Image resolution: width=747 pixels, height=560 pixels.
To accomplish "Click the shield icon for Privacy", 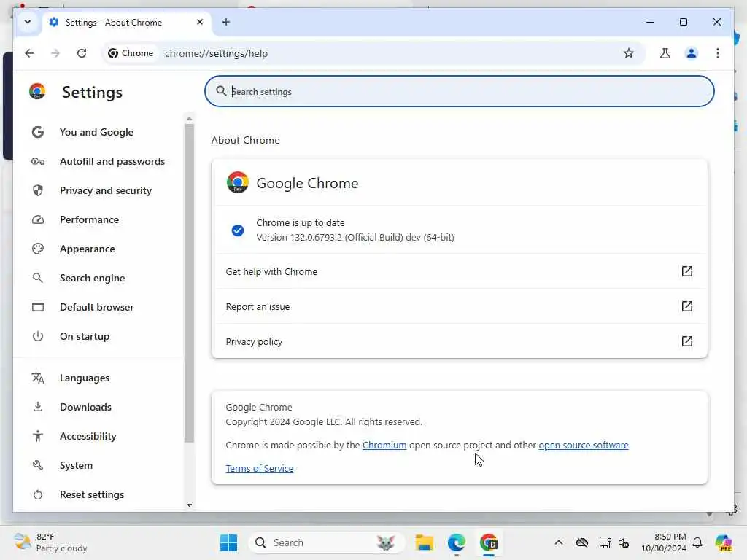I will pyautogui.click(x=38, y=190).
